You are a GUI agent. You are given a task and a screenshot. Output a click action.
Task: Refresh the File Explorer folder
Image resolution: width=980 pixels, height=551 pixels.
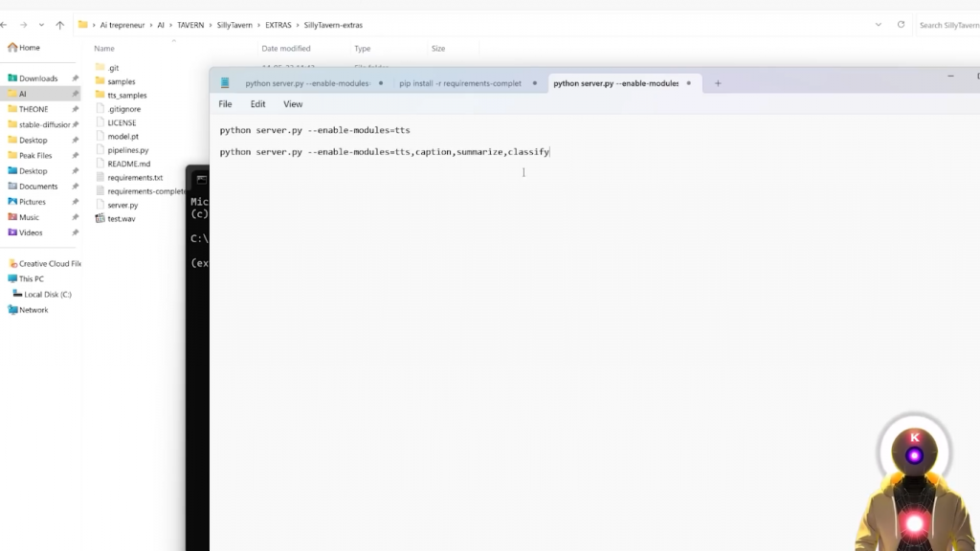(x=901, y=25)
